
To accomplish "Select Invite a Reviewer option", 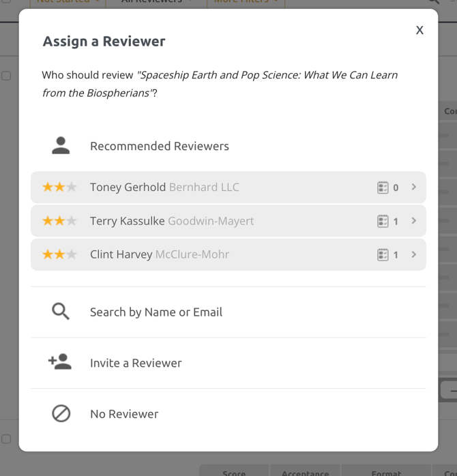I will click(x=136, y=363).
